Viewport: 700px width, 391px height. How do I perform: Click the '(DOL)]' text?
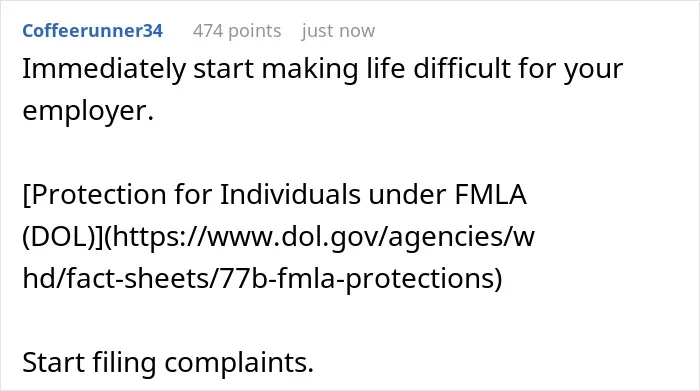pyautogui.click(x=64, y=237)
